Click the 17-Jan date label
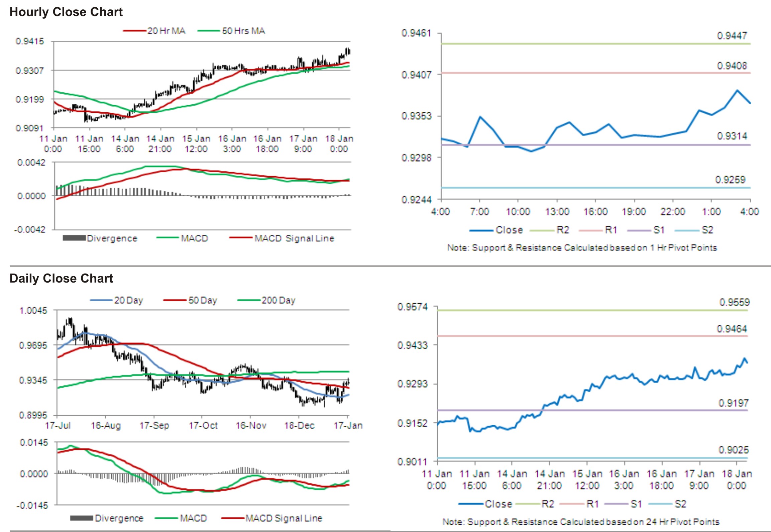 point(348,425)
